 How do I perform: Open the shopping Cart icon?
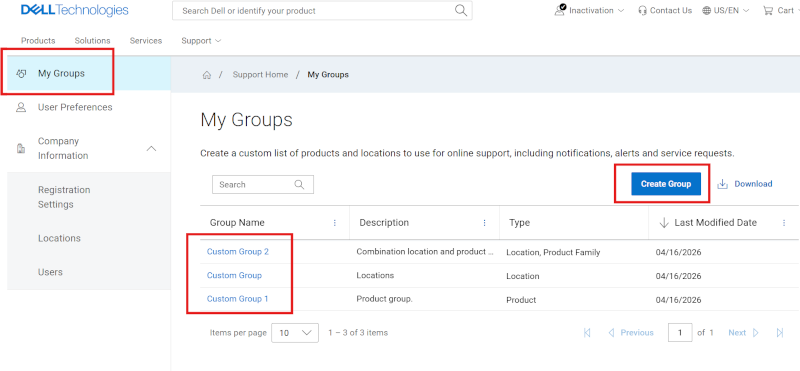768,10
